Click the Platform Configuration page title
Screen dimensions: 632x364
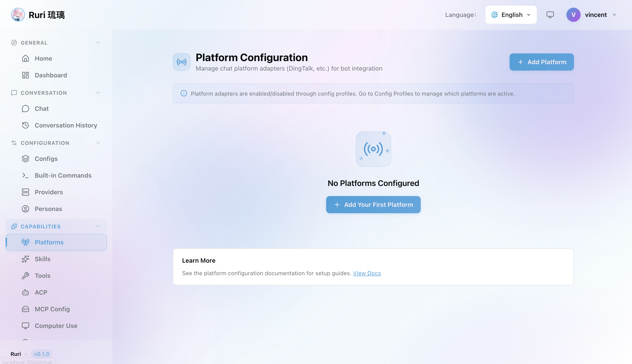click(252, 58)
